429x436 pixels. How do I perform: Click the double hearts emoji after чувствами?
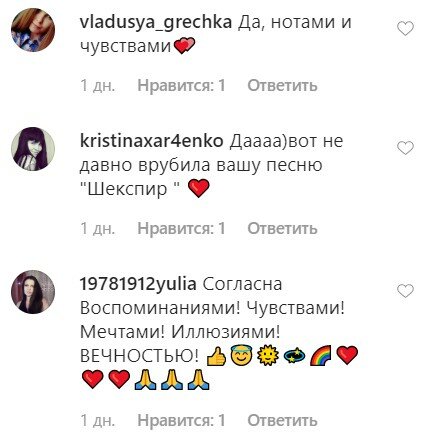[184, 46]
